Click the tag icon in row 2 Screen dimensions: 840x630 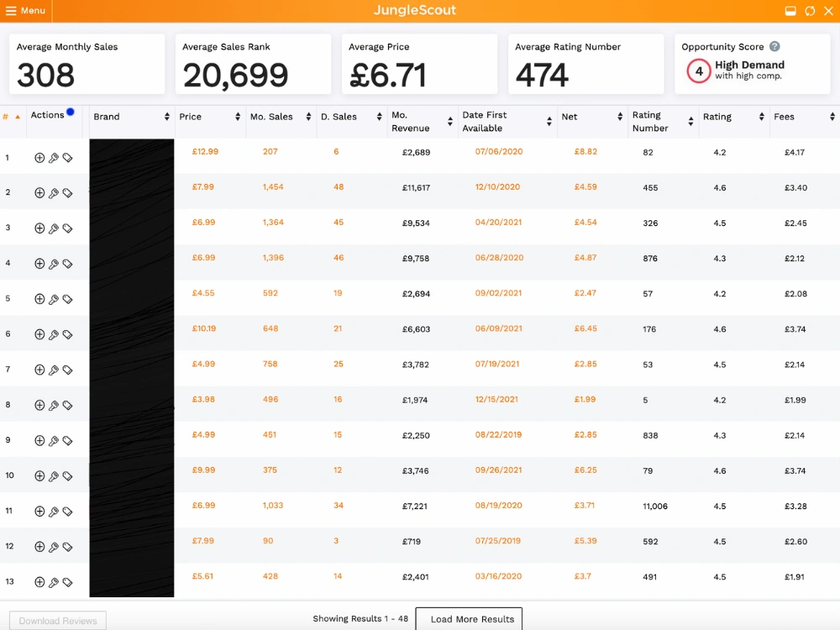(x=67, y=193)
